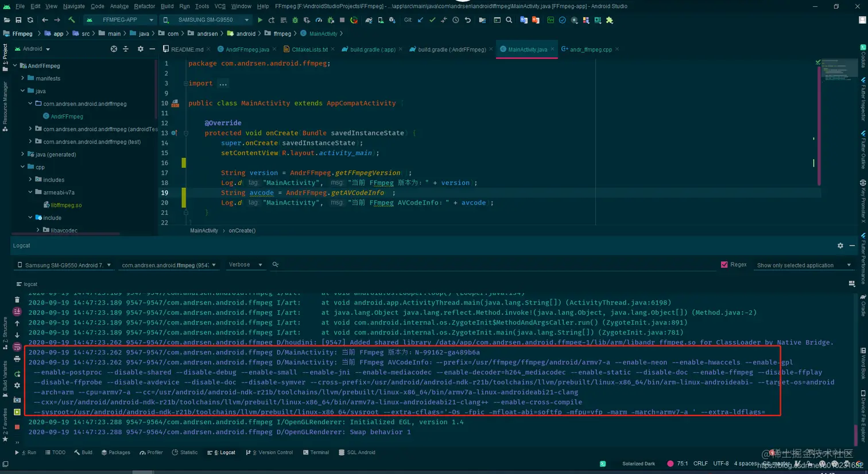Open the Build menu
Screen dimensions: 868x474
[x=167, y=6]
